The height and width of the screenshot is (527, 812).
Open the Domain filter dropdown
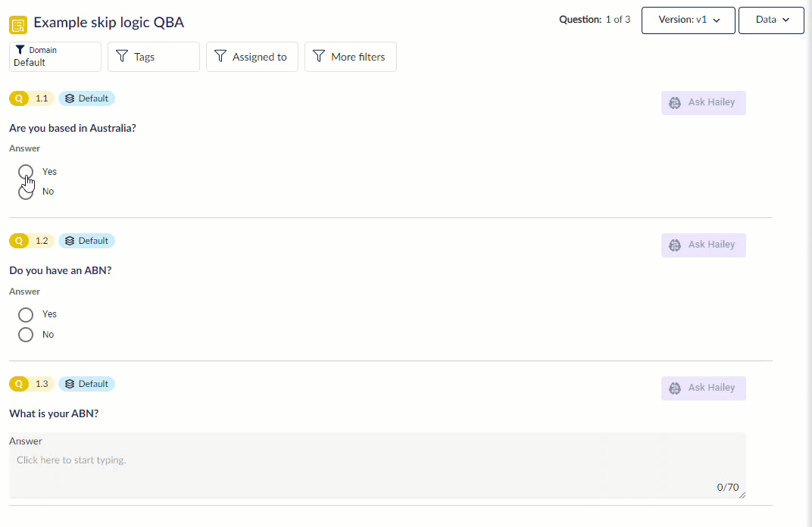[55, 57]
